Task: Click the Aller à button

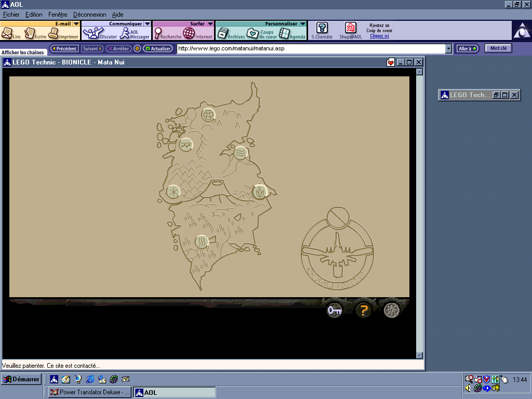Action: pyautogui.click(x=467, y=48)
